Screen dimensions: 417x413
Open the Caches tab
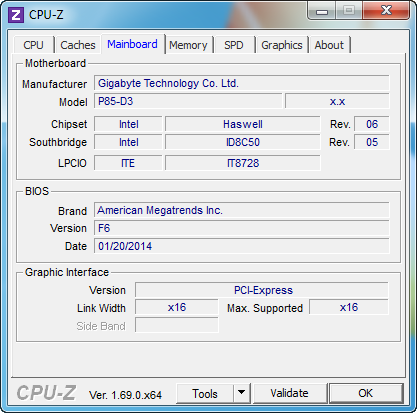click(x=78, y=45)
